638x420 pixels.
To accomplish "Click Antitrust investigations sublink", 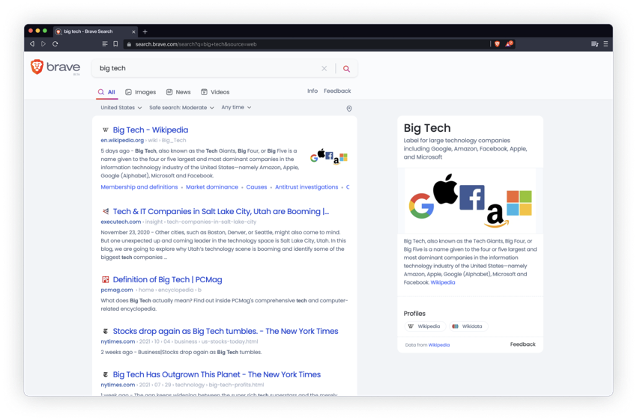I will pos(306,187).
